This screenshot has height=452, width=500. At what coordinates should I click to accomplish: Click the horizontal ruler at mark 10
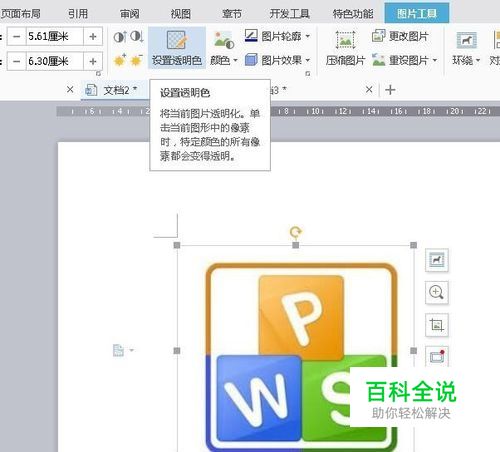click(315, 111)
